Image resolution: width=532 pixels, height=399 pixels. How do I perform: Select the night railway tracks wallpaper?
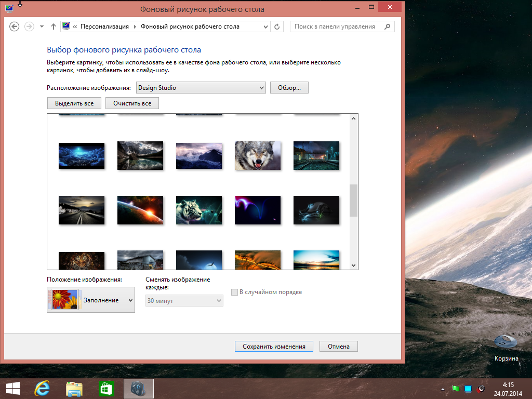316,155
